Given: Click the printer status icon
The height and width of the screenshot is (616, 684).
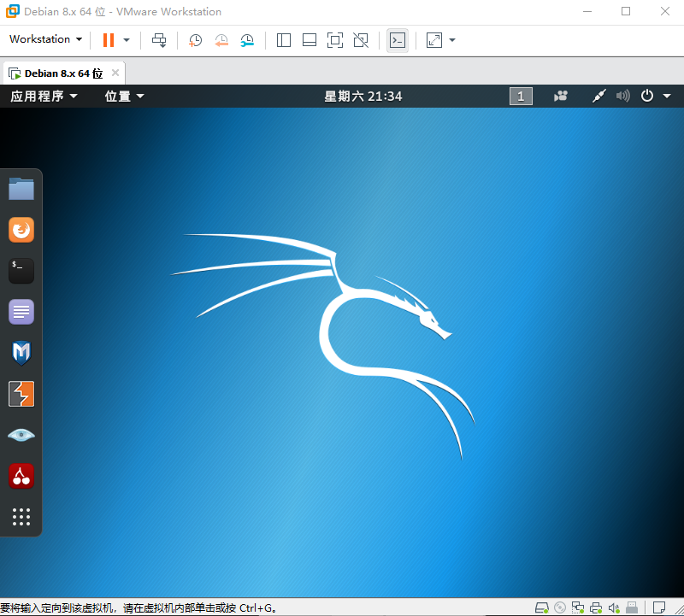Looking at the screenshot, I should (x=596, y=607).
